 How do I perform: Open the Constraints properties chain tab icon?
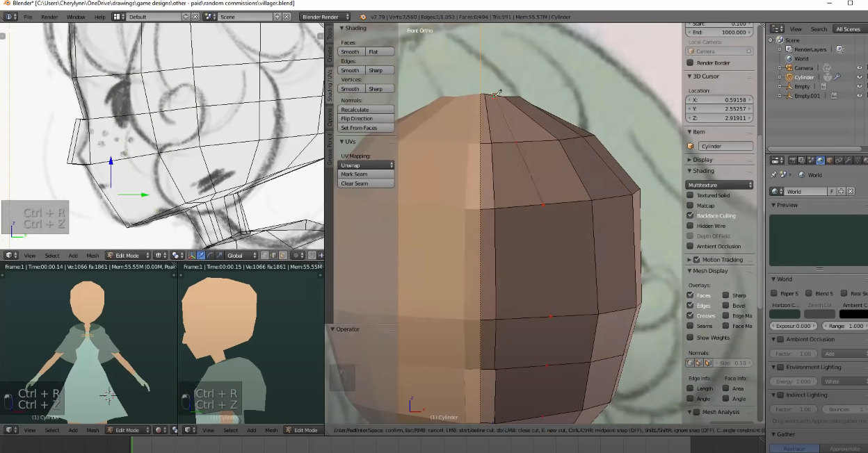[x=839, y=160]
